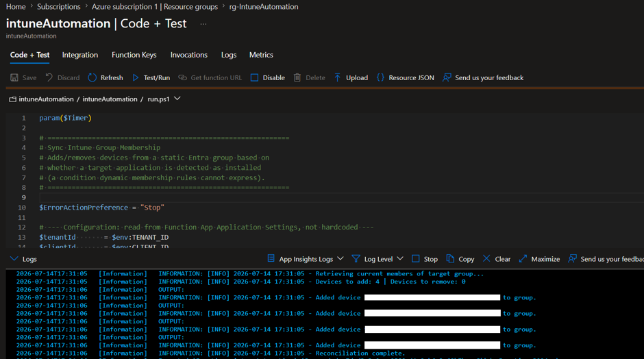Click first intuneAutomation segment in file path
Screen dimensions: 644x359
click(46, 99)
